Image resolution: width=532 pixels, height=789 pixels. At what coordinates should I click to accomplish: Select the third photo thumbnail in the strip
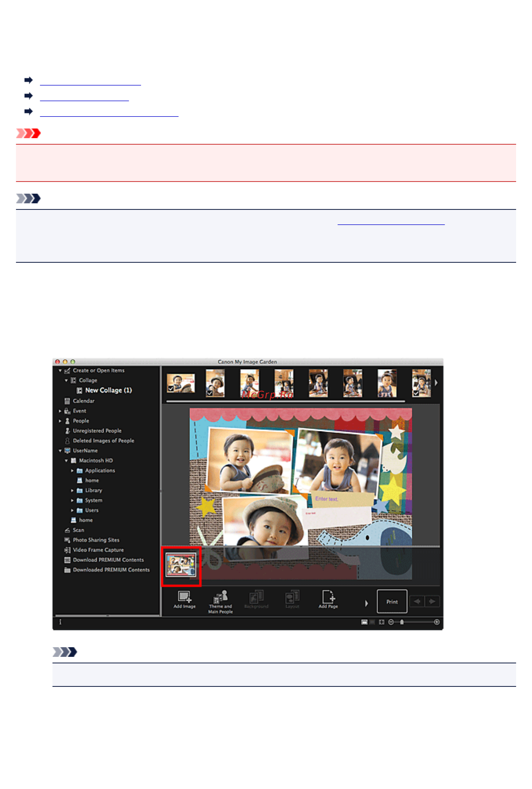(249, 383)
